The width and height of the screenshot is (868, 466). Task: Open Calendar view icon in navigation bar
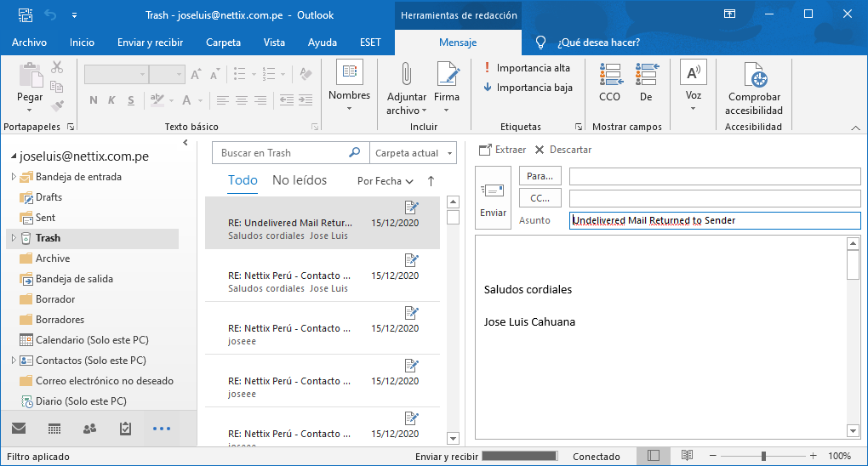tap(54, 429)
